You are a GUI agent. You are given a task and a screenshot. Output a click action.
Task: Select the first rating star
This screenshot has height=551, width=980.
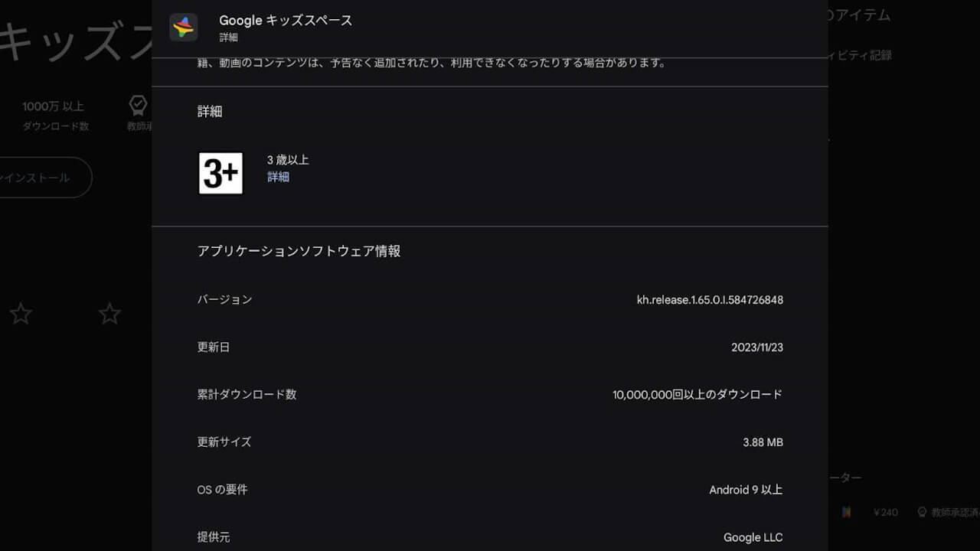21,313
